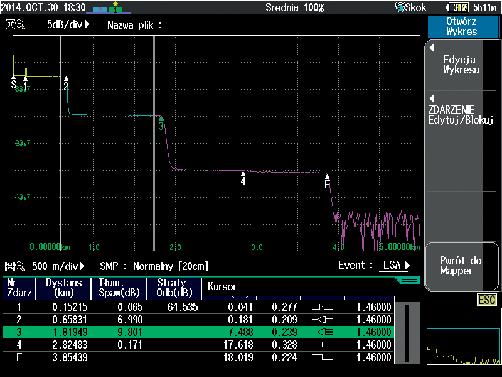Select event row with distance 0.15215
Image resolution: width=502 pixels, height=377 pixels.
click(x=198, y=307)
